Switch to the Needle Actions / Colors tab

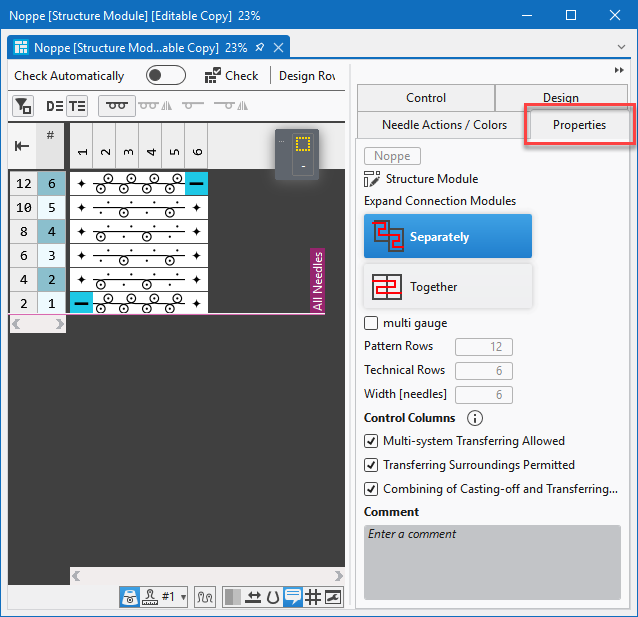(444, 125)
